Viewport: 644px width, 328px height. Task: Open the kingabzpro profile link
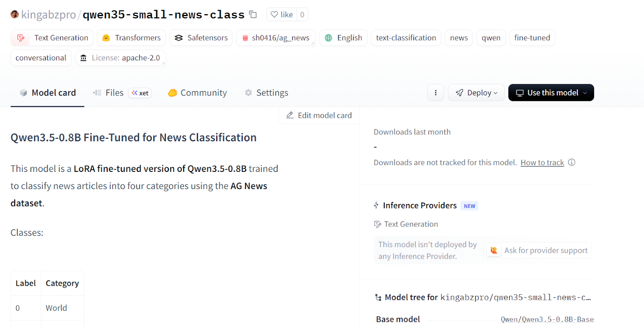point(48,15)
